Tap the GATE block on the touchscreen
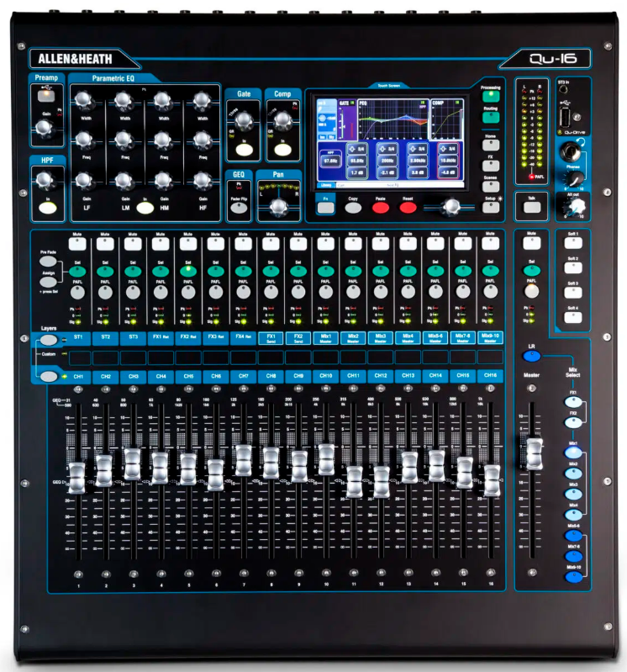 [347, 120]
